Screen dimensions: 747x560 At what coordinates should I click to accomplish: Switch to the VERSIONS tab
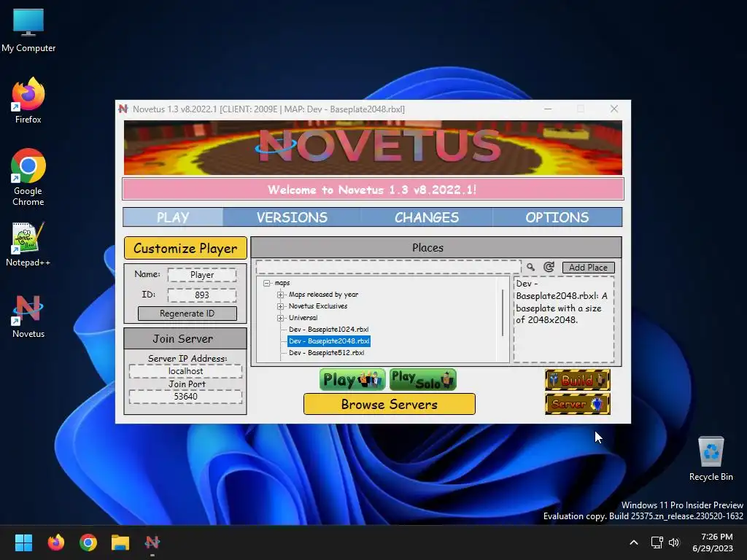(x=292, y=217)
